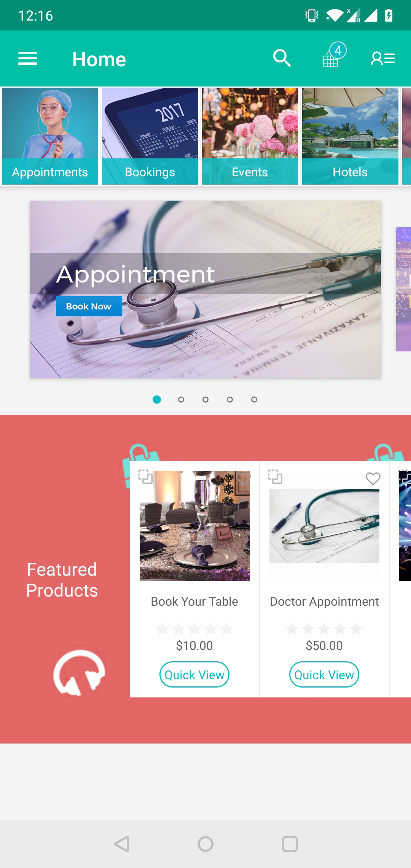Open the Bookings category
Screen dimensions: 411x868
point(150,137)
